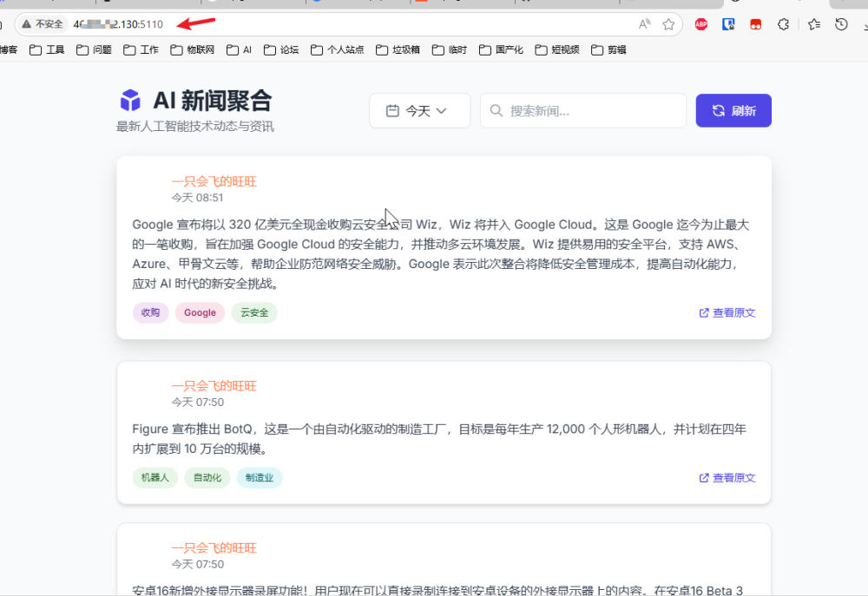Open the 垃圾箱 bookmarks folder

point(398,49)
